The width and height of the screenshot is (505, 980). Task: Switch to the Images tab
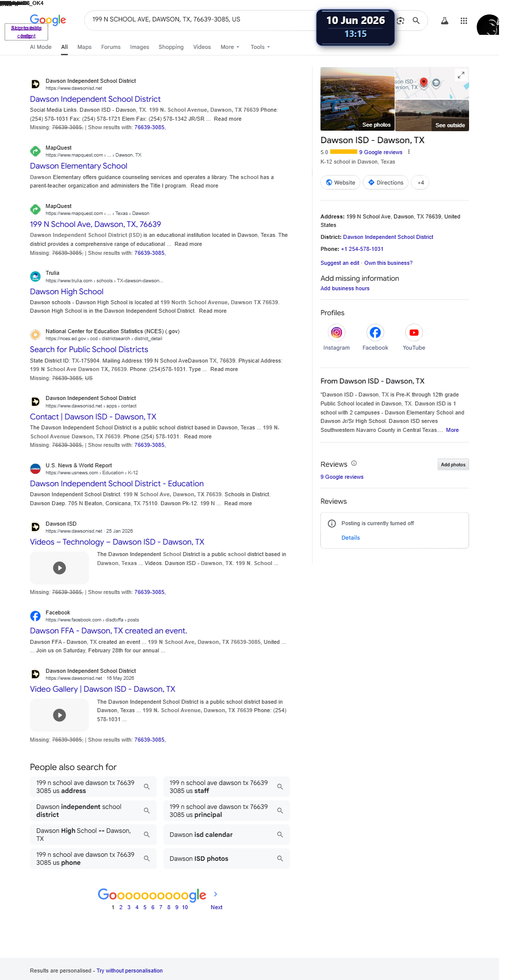[x=140, y=47]
